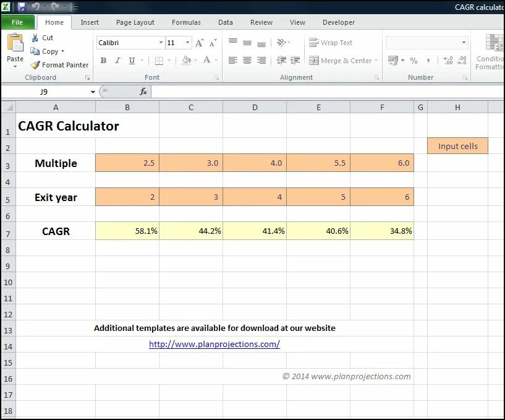This screenshot has width=505, height=420.
Task: Open the Fill Color dropdown arrow
Action: [195, 60]
